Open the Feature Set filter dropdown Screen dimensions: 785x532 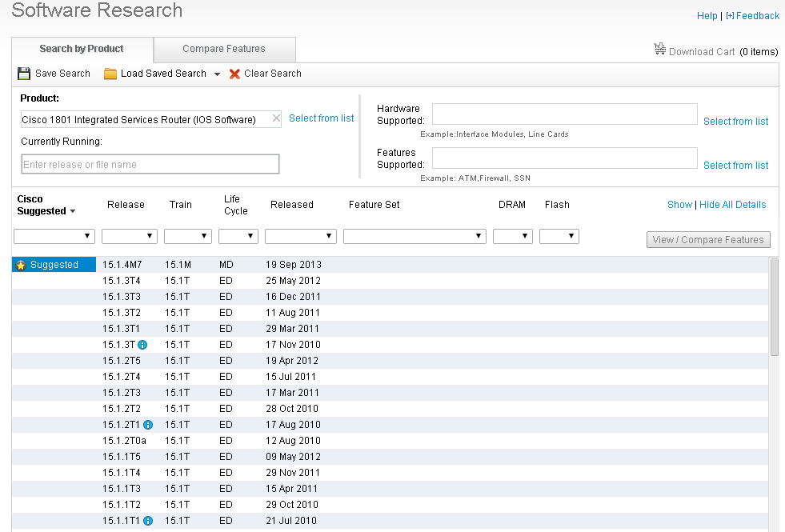pos(415,236)
